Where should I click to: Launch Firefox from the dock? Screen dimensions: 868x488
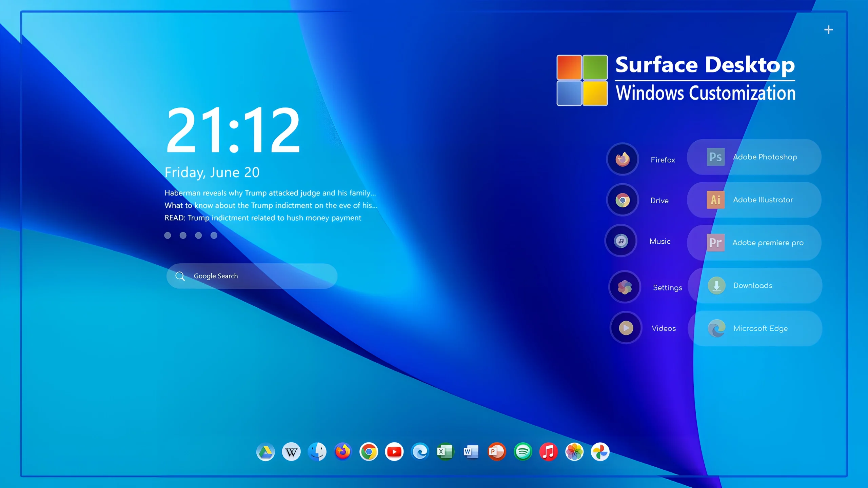point(343,452)
